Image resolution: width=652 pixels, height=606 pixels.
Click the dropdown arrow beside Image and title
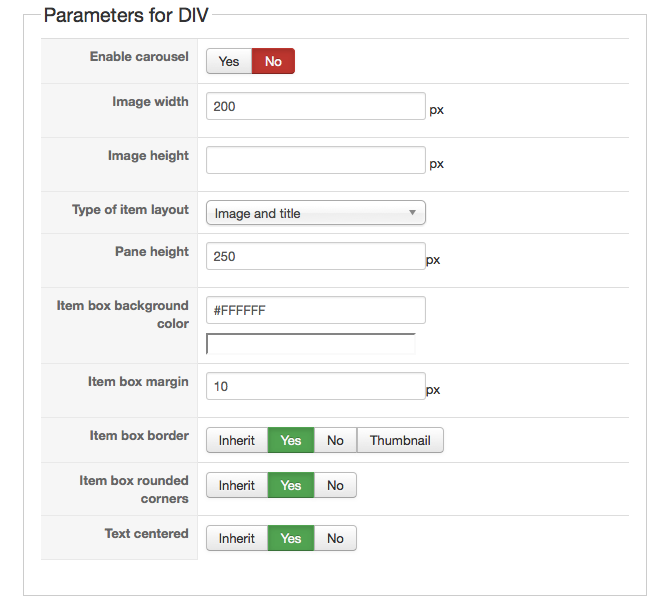pyautogui.click(x=412, y=213)
